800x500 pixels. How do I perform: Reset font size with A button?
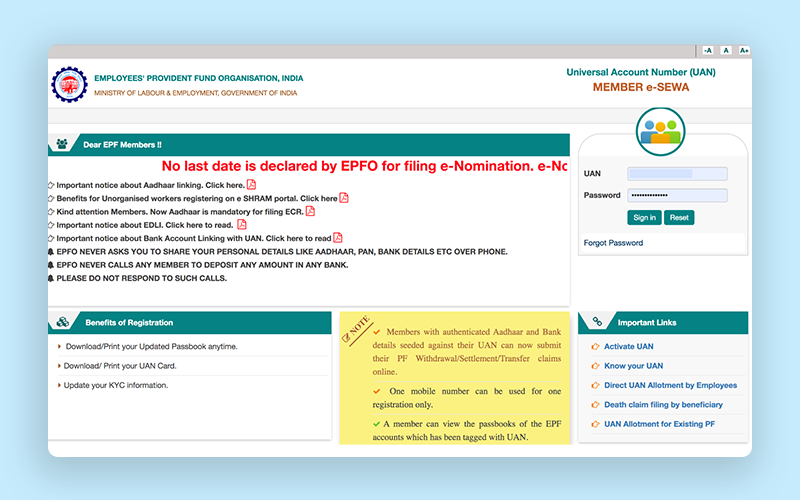[x=726, y=50]
